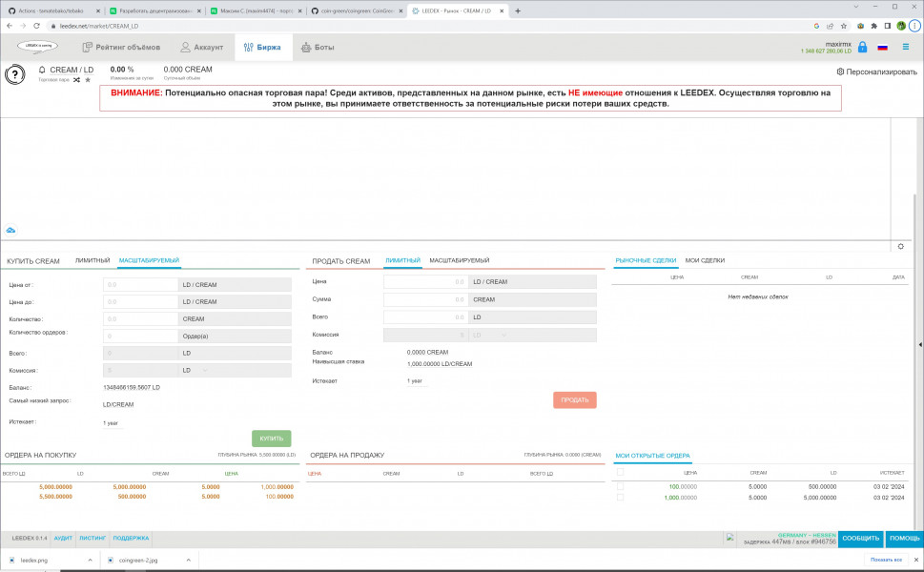Open the Chrome profile avatar
The width and height of the screenshot is (924, 572).
(x=901, y=26)
